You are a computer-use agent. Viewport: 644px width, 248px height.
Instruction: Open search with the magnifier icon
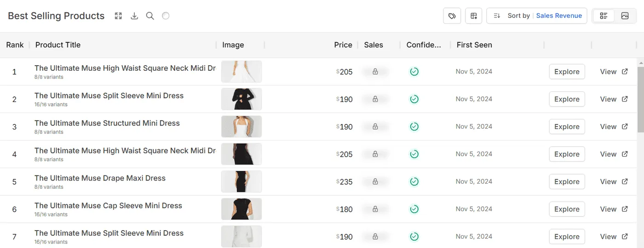[x=150, y=16]
